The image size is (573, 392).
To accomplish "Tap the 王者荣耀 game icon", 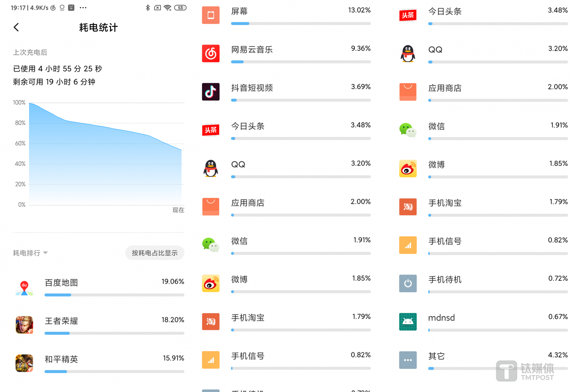I will pos(24,325).
